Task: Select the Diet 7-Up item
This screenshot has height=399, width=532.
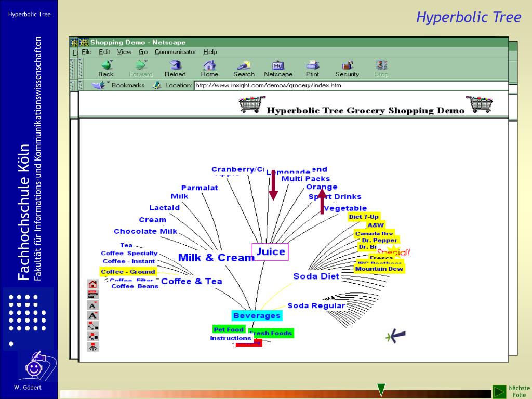Action: (x=364, y=217)
